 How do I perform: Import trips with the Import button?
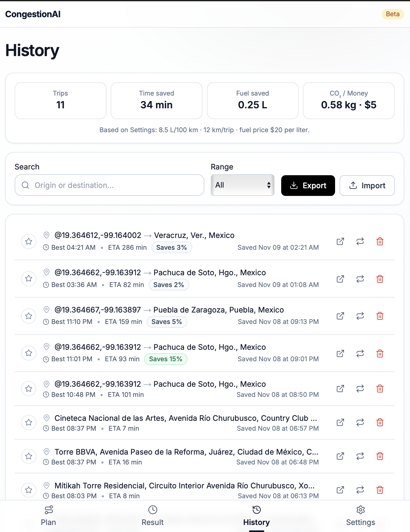pyautogui.click(x=367, y=185)
